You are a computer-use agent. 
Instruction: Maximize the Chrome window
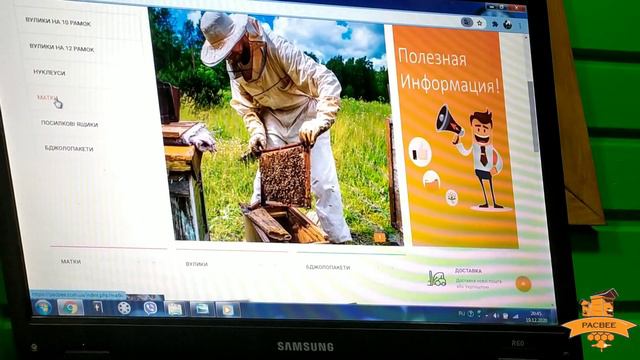click(x=503, y=7)
